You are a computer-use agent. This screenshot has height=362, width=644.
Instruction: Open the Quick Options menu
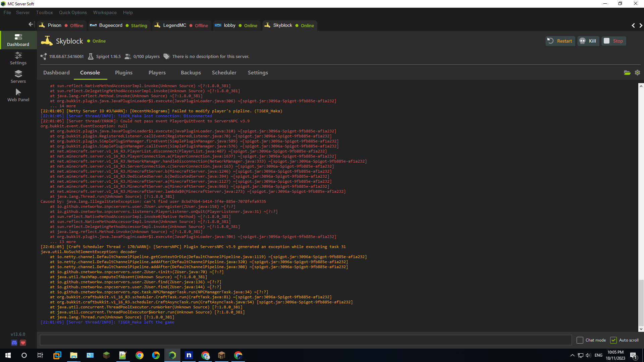pyautogui.click(x=73, y=12)
